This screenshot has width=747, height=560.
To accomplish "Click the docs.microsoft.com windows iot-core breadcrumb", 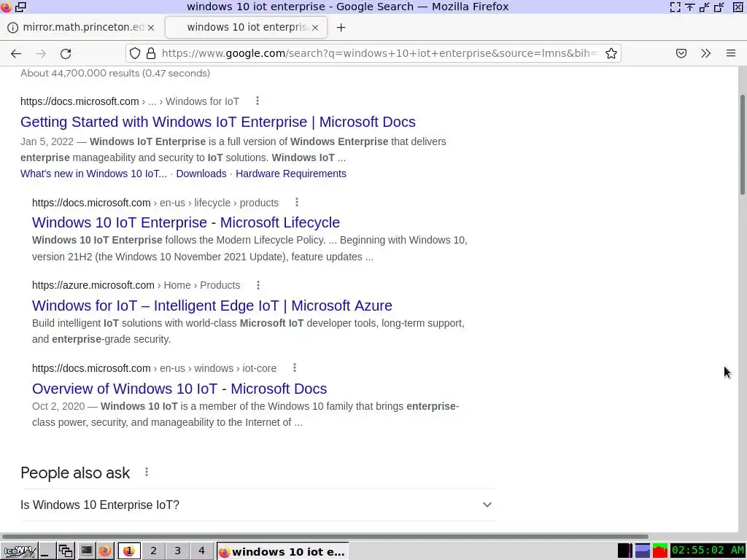I will (x=154, y=368).
